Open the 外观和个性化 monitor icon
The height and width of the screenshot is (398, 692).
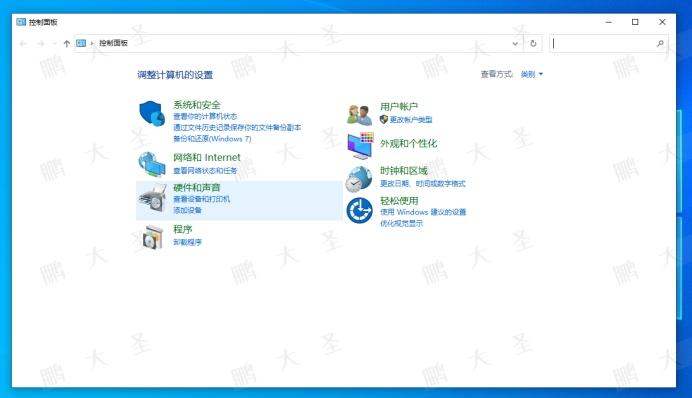[360, 146]
